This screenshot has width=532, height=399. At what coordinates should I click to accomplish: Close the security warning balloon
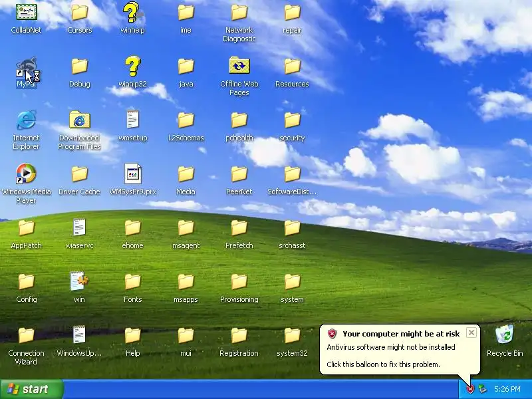[471, 333]
